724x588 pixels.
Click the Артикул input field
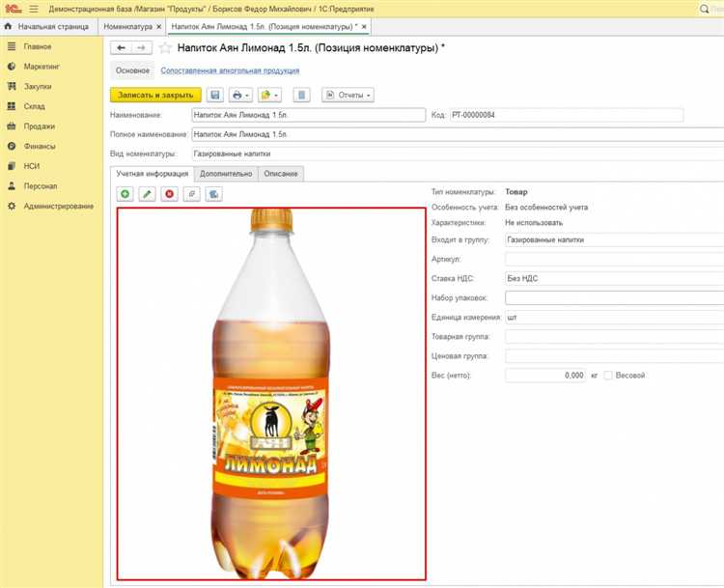point(615,259)
